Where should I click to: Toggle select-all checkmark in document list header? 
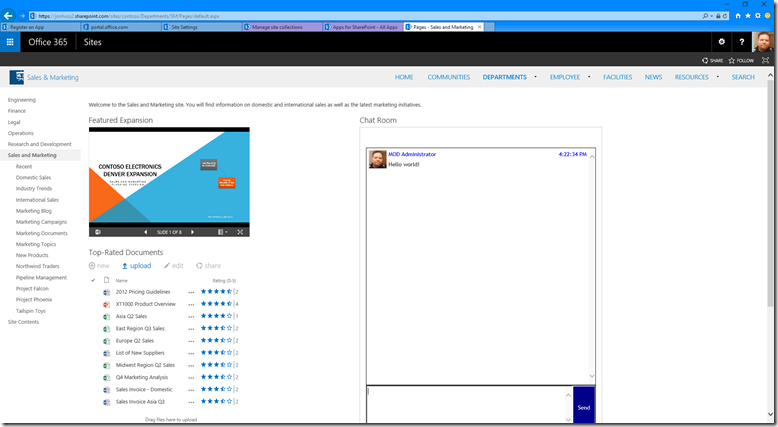(x=93, y=280)
